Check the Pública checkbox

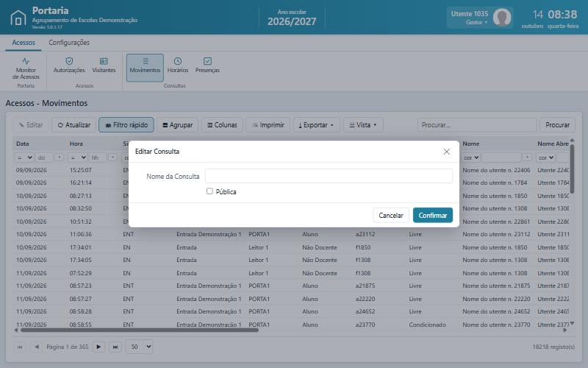click(209, 191)
